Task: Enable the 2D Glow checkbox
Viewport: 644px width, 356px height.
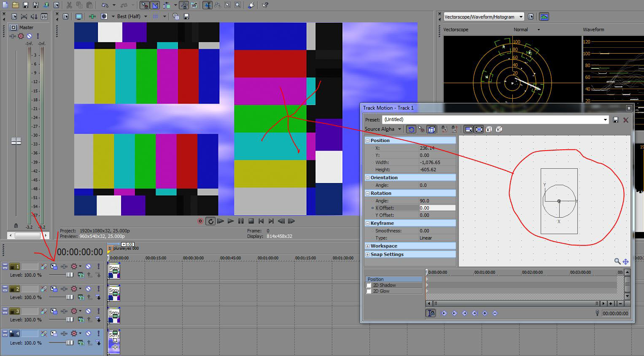Action: [369, 291]
